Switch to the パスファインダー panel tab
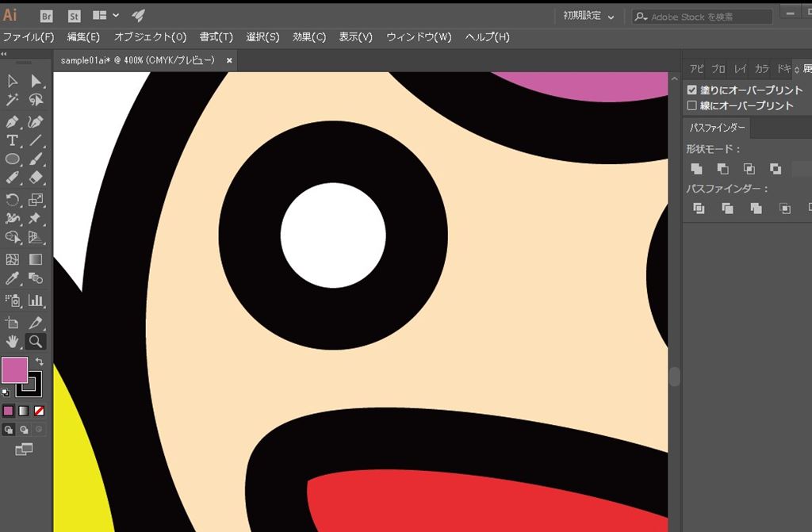 [716, 128]
